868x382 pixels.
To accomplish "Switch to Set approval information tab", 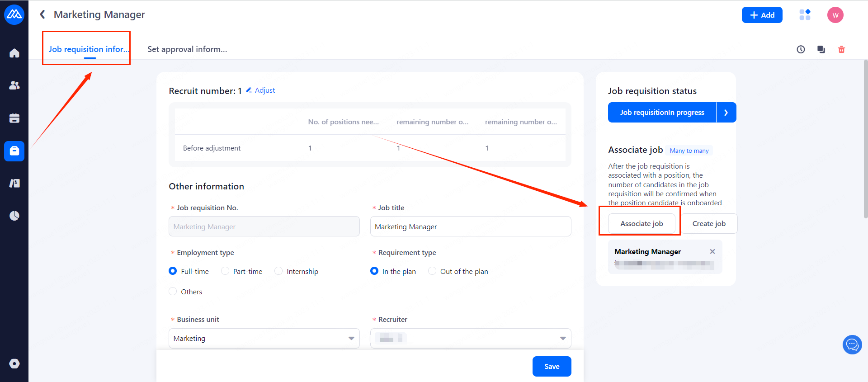I will tap(187, 49).
